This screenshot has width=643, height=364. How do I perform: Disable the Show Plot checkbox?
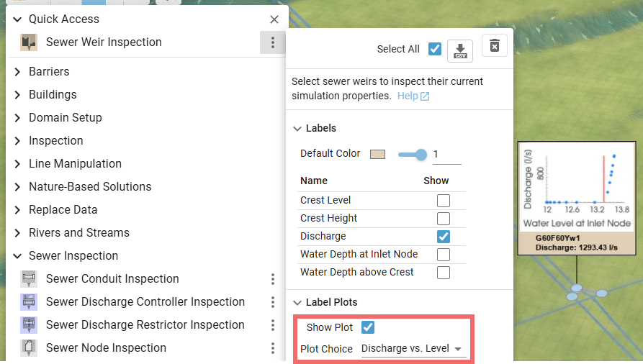click(x=368, y=327)
